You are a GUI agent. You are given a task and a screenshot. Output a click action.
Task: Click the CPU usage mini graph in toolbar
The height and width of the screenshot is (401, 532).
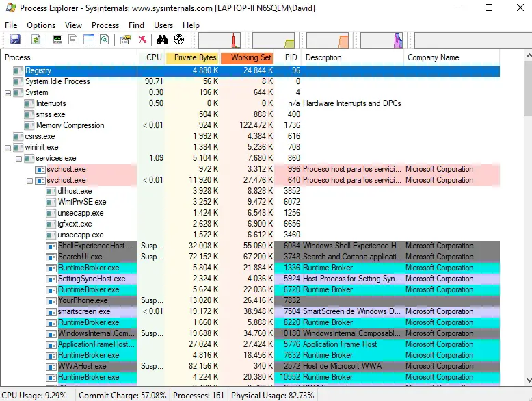pos(219,40)
